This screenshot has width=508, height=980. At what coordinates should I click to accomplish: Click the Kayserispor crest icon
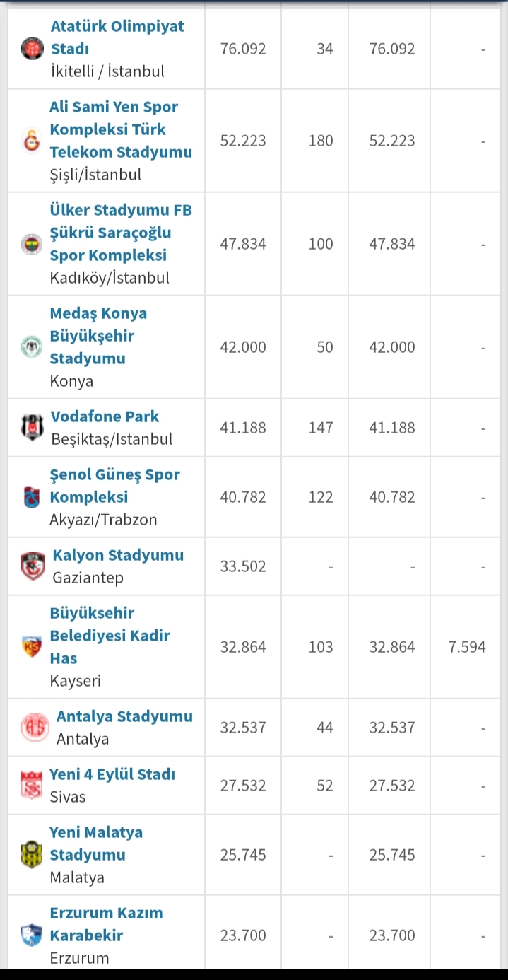click(x=32, y=647)
